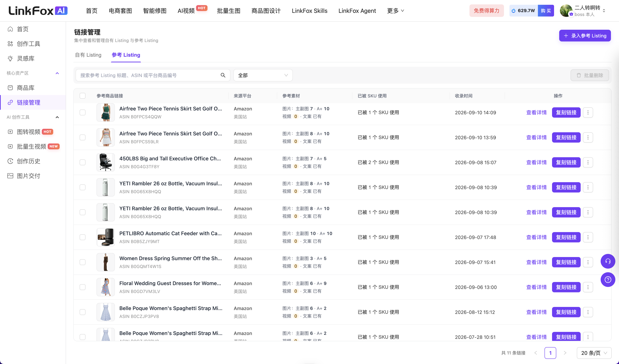Select the 参考 Listing tab
Viewport: 619px width, 364px height.
[126, 55]
